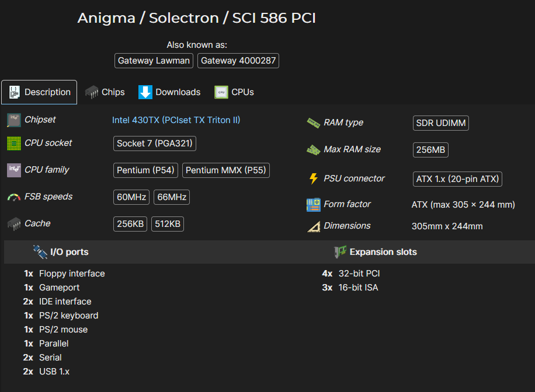Viewport: 535px width, 392px height.
Task: Click the Chipset icon next to Chipset label
Action: click(x=14, y=120)
